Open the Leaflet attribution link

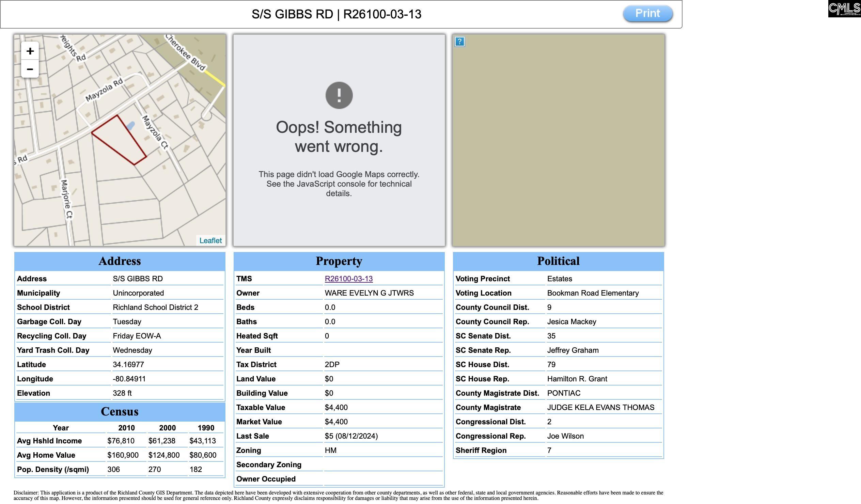click(x=210, y=240)
